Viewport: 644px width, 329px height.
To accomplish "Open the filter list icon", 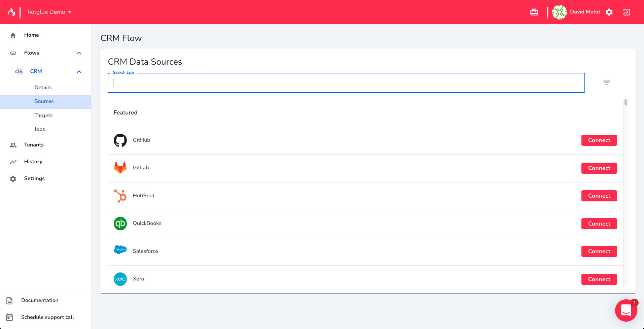I will [x=607, y=83].
